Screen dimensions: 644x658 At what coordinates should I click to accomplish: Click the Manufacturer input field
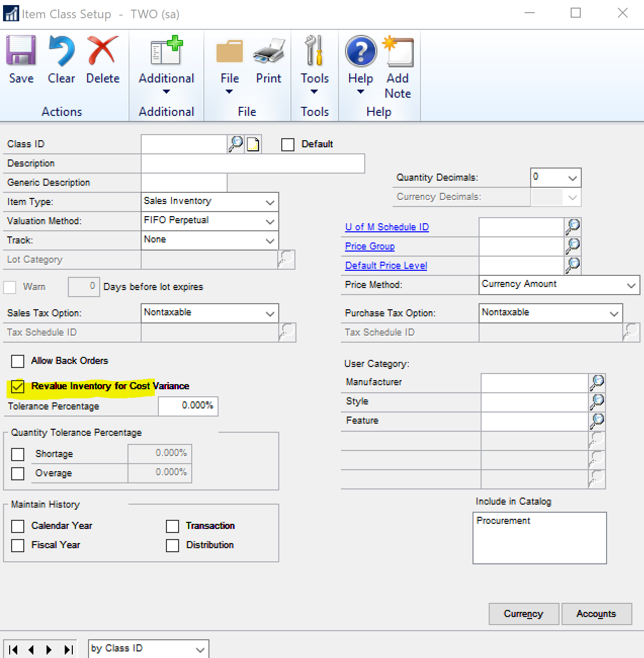coord(535,383)
